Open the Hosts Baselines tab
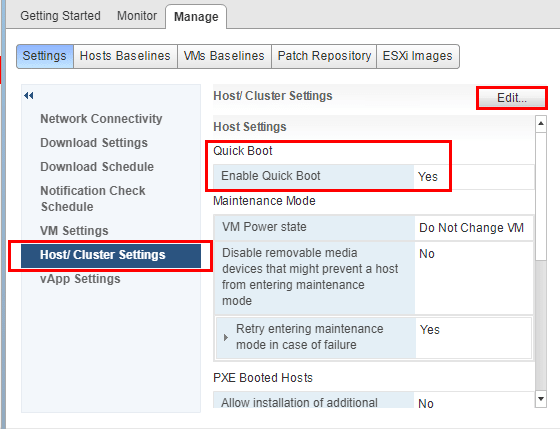560x429 pixels. pos(125,56)
